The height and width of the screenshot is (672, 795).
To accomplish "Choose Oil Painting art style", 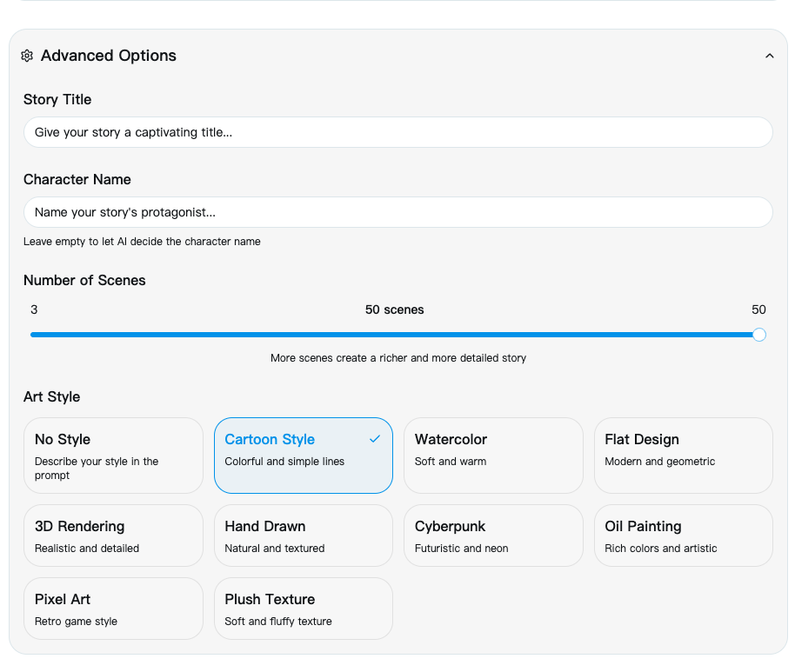I will click(x=683, y=536).
